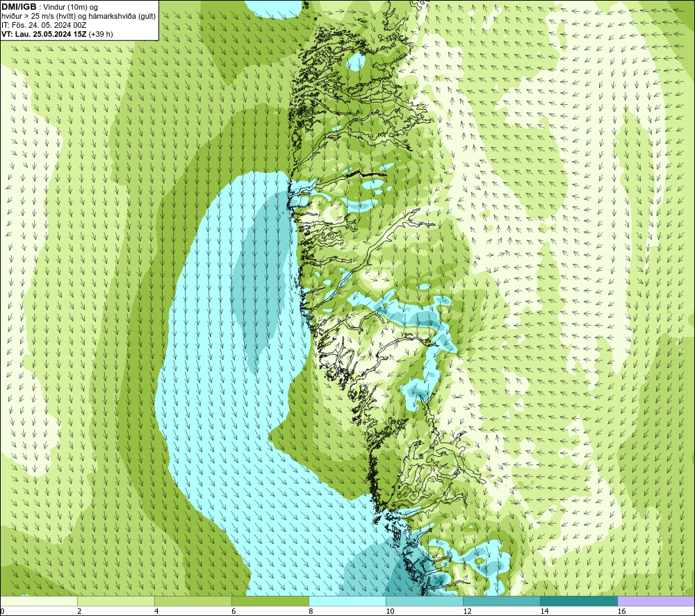695x616 pixels.
Task: Click the DMI/IGB title text
Action: [19, 7]
